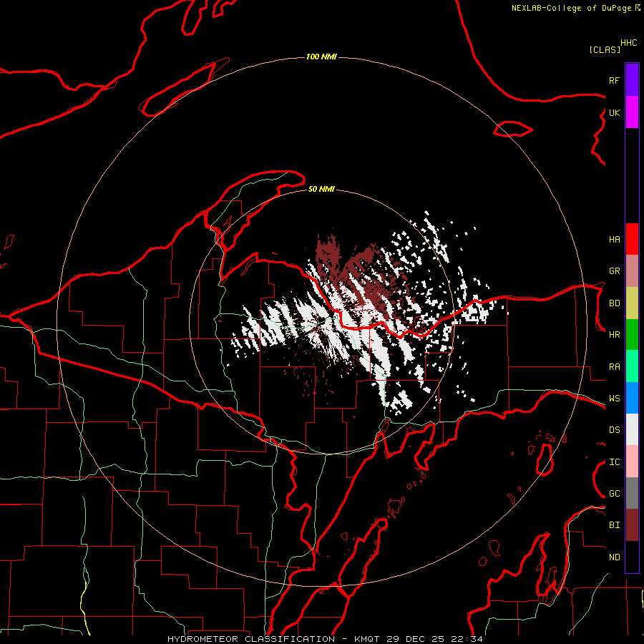This screenshot has width=644, height=644.
Task: Click the BI legend label text
Action: (614, 525)
